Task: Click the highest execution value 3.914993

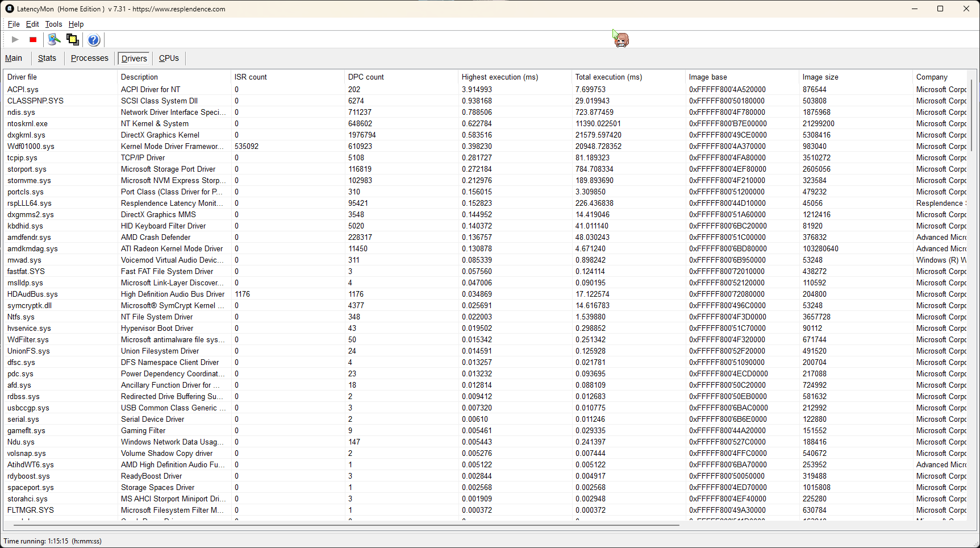Action: [x=477, y=89]
